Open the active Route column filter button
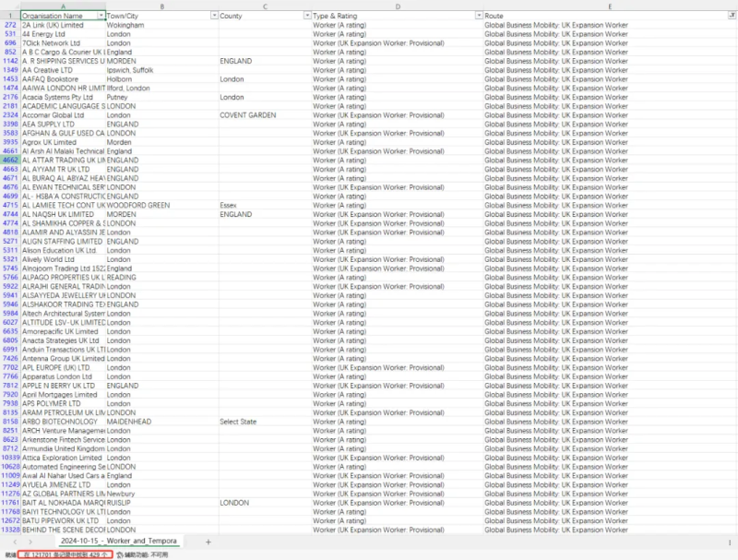 (732, 16)
